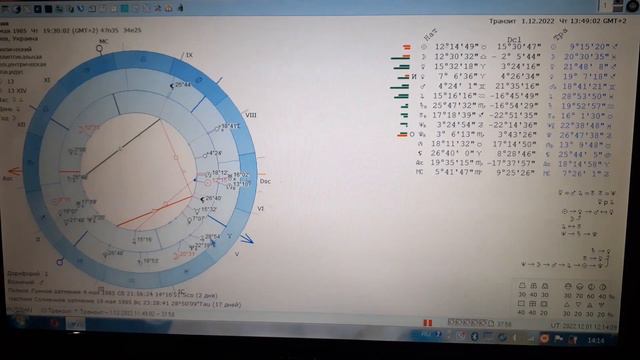Click the Транзит 1.12.2022 header

click(557, 21)
